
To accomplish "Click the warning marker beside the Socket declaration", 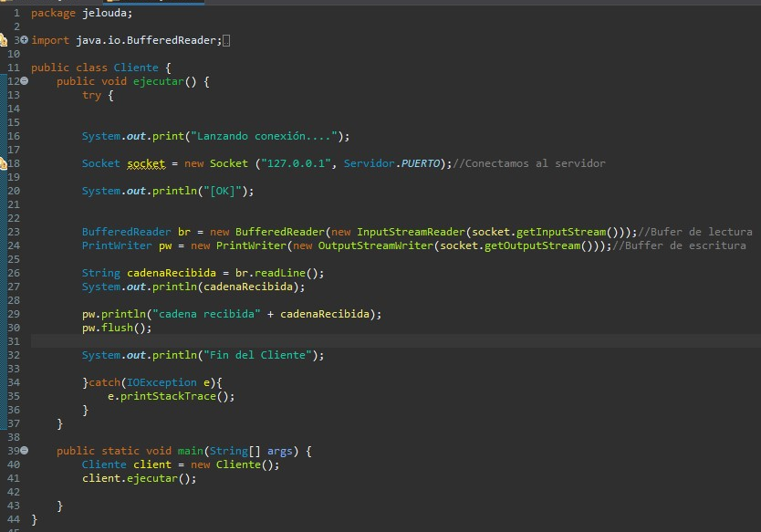I will [3, 163].
